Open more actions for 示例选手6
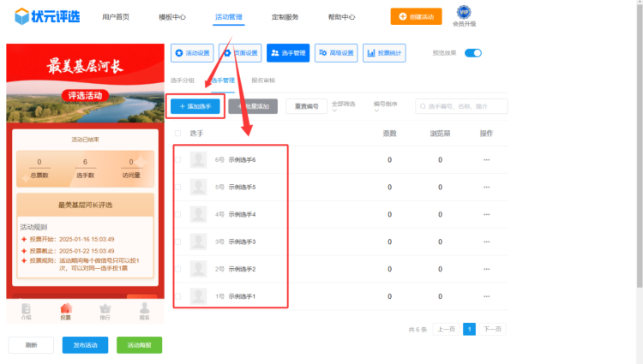Image resolution: width=643 pixels, height=364 pixels. (x=486, y=160)
